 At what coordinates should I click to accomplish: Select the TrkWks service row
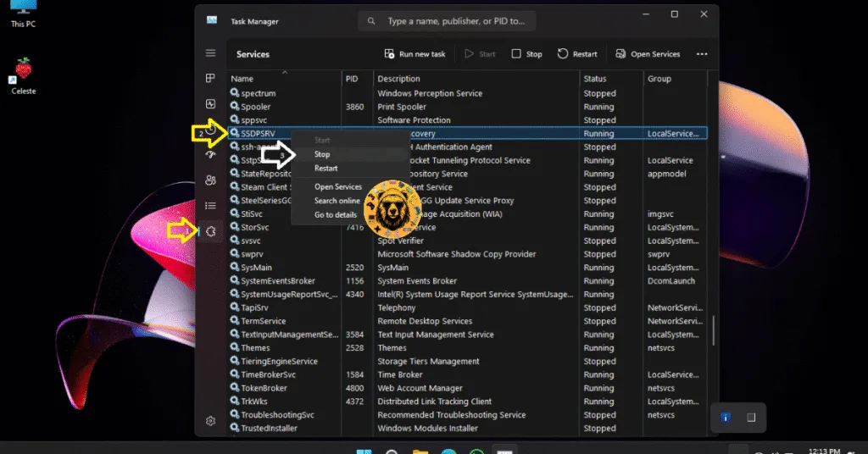(x=468, y=401)
